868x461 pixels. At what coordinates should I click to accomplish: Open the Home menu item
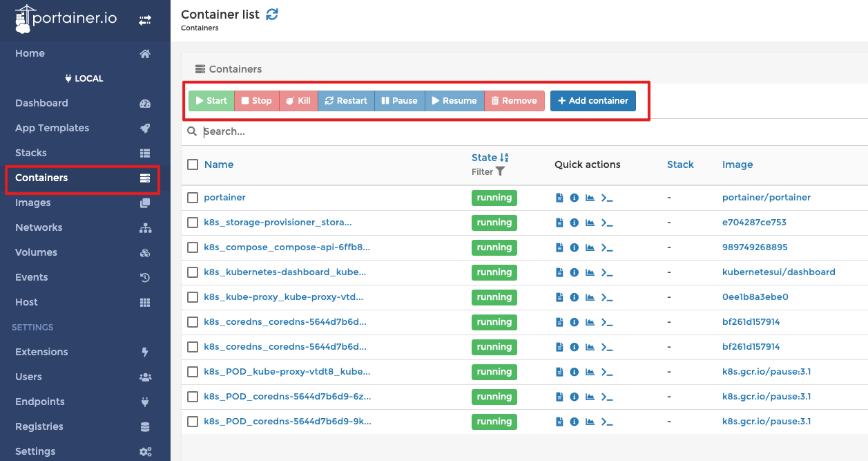tap(85, 53)
